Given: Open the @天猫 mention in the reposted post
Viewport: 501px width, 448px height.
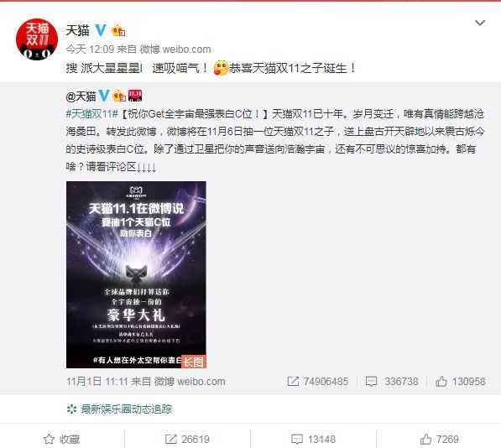Looking at the screenshot, I should click(81, 96).
